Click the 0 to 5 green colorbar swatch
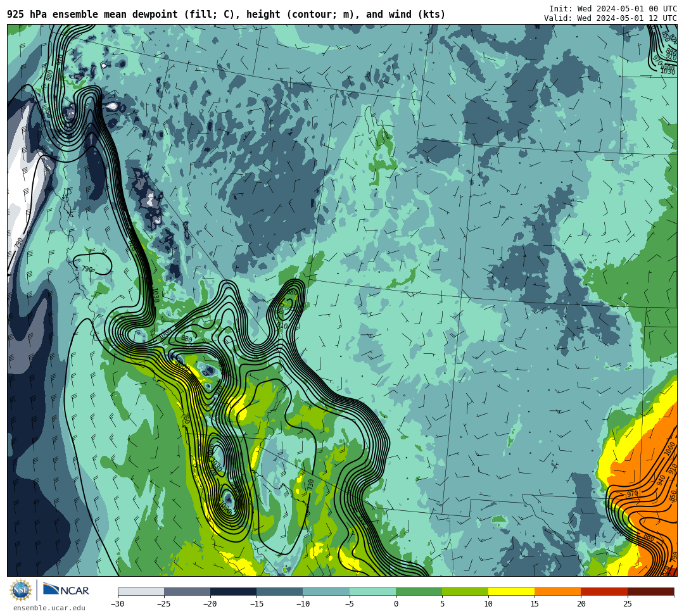This screenshot has width=684, height=616. (x=419, y=591)
